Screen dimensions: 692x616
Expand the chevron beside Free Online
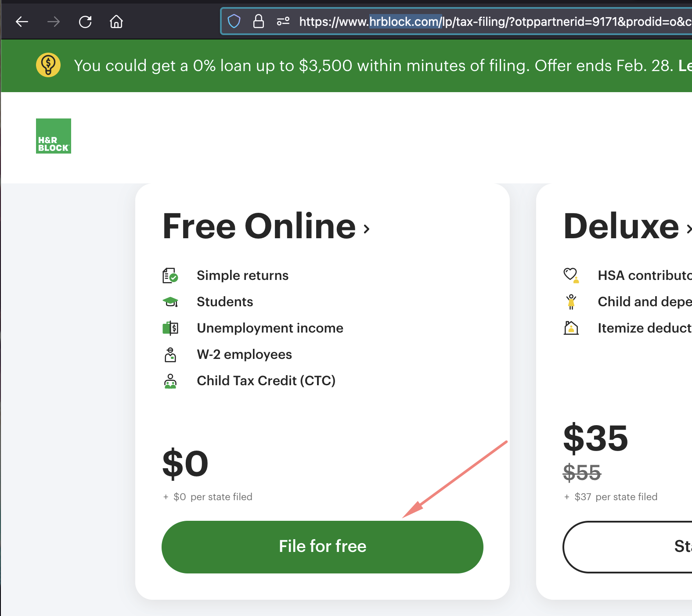point(367,229)
